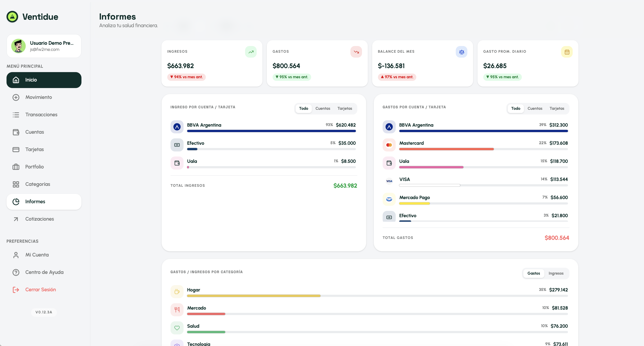Image resolution: width=644 pixels, height=346 pixels.
Task: Go to Portfolio in sidebar
Action: pos(35,167)
